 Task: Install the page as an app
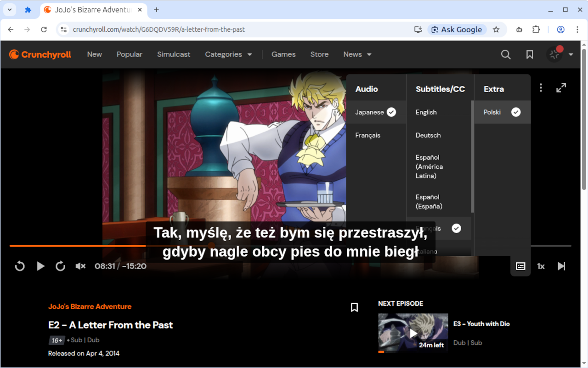tap(418, 29)
